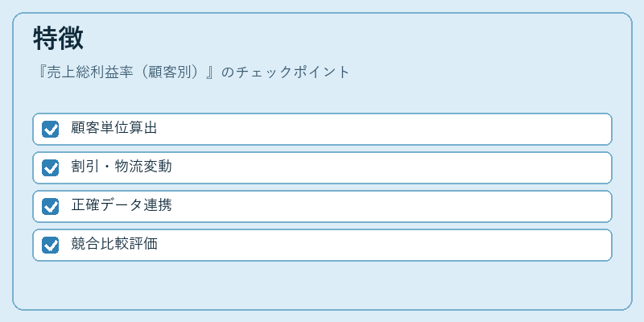The height and width of the screenshot is (322, 644).
Task: Click blank area of 正確データ連携 row
Action: pyautogui.click(x=390, y=207)
